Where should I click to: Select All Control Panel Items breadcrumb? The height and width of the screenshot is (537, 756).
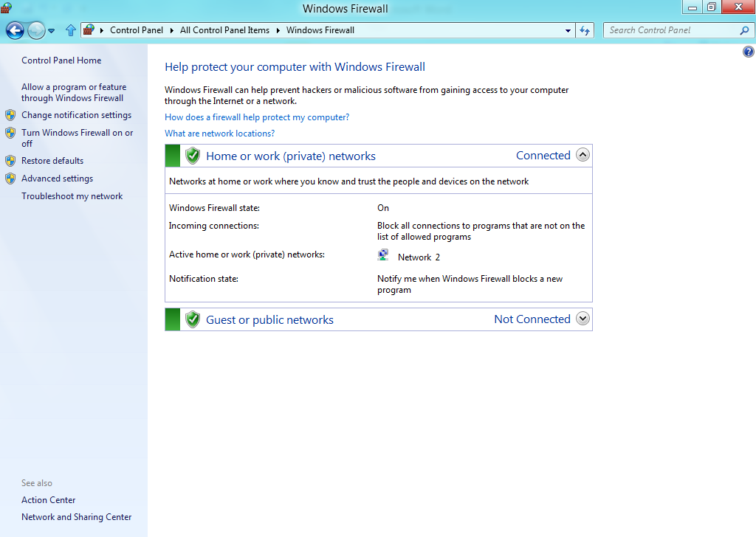pyautogui.click(x=224, y=30)
